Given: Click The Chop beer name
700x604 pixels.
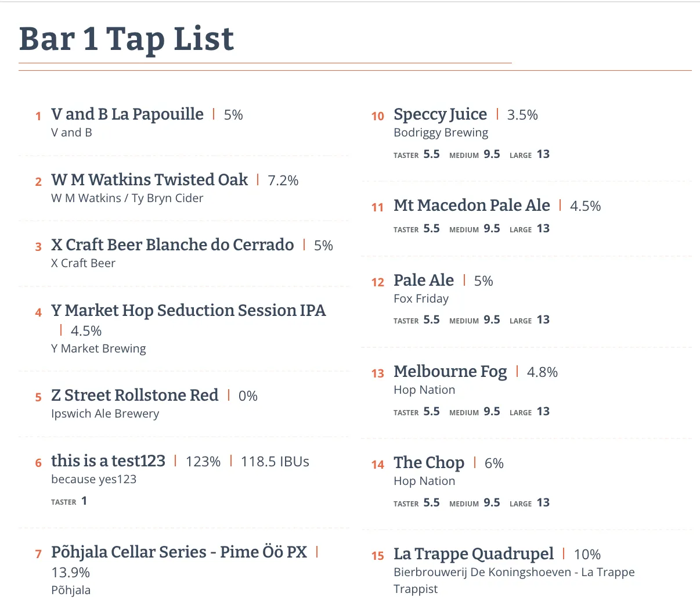Looking at the screenshot, I should 428,463.
